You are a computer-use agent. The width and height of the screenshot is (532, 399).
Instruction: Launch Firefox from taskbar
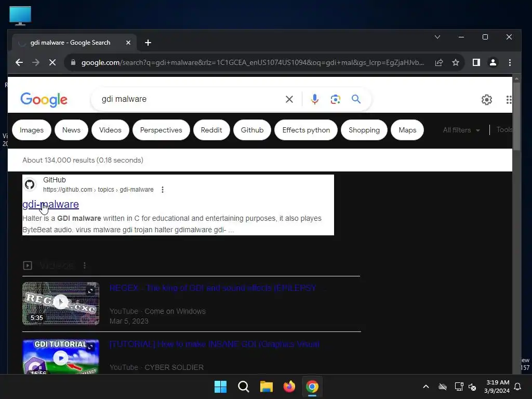pos(289,387)
